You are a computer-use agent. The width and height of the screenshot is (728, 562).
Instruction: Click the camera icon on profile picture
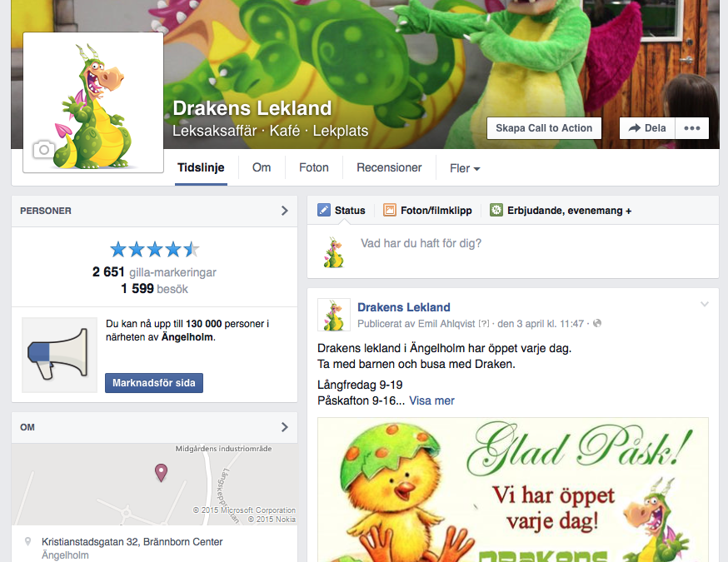(43, 150)
